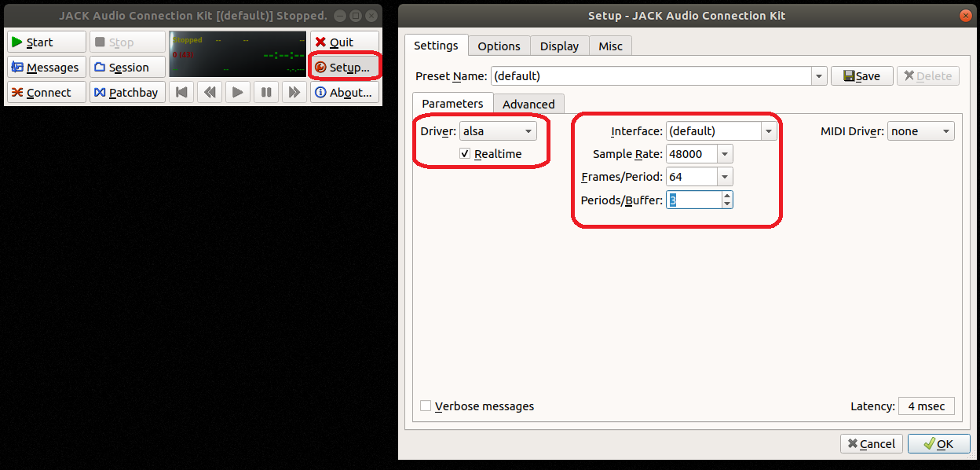Rewind transport to the beginning
Viewport: 980px width, 470px height.
(181, 93)
